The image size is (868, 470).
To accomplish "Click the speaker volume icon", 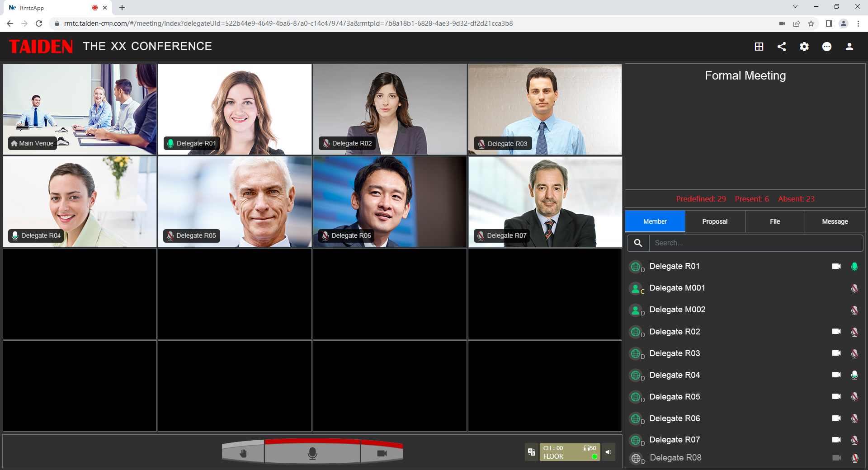I will [x=609, y=452].
